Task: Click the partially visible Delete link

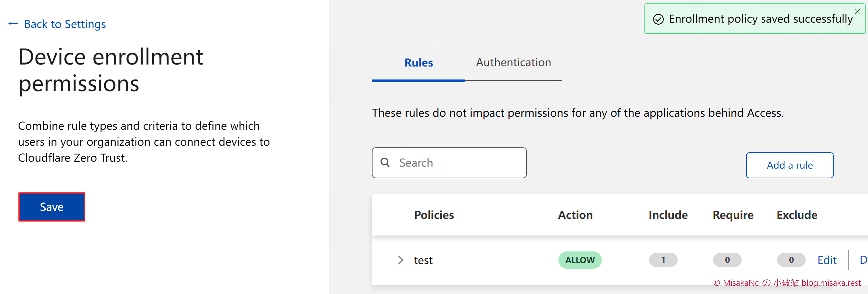Action: tap(864, 260)
